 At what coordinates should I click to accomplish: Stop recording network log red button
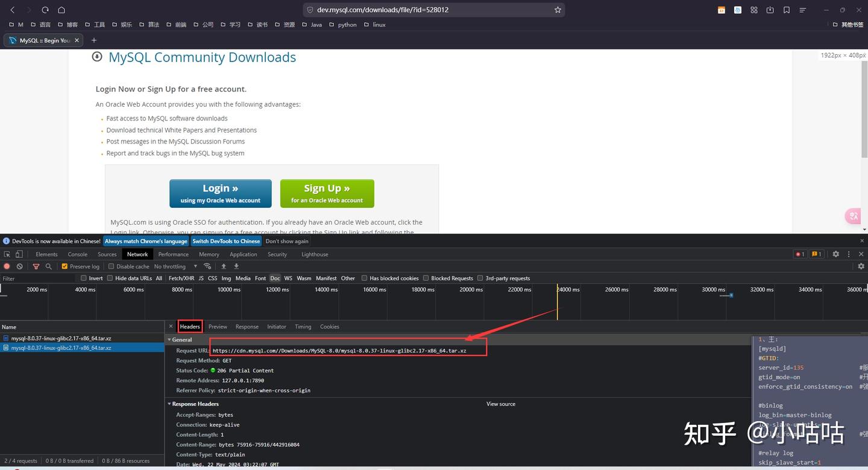tap(7, 266)
